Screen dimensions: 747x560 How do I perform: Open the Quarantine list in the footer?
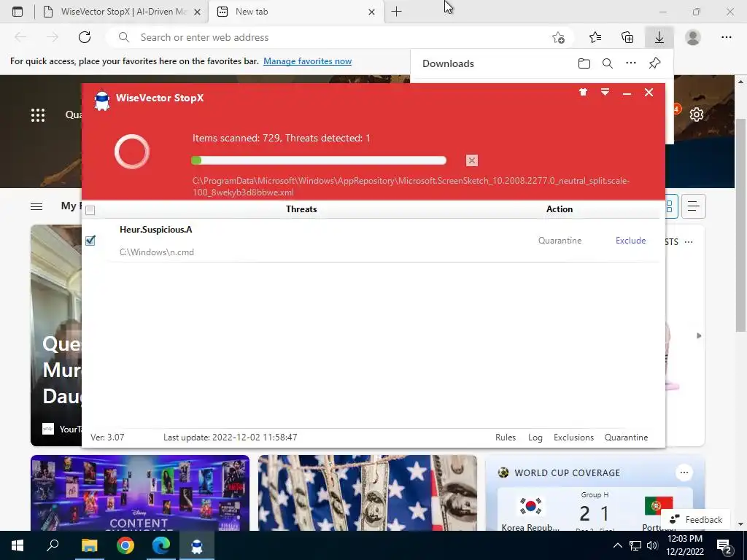coord(626,437)
